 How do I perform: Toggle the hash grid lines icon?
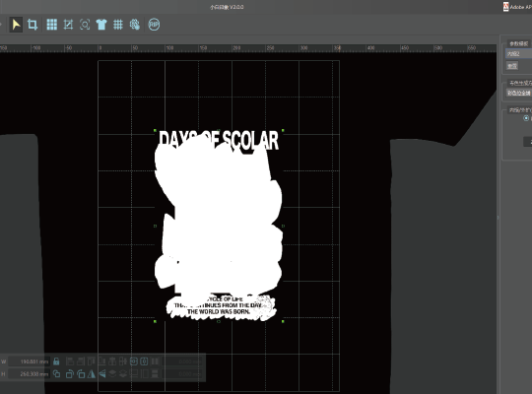point(118,25)
